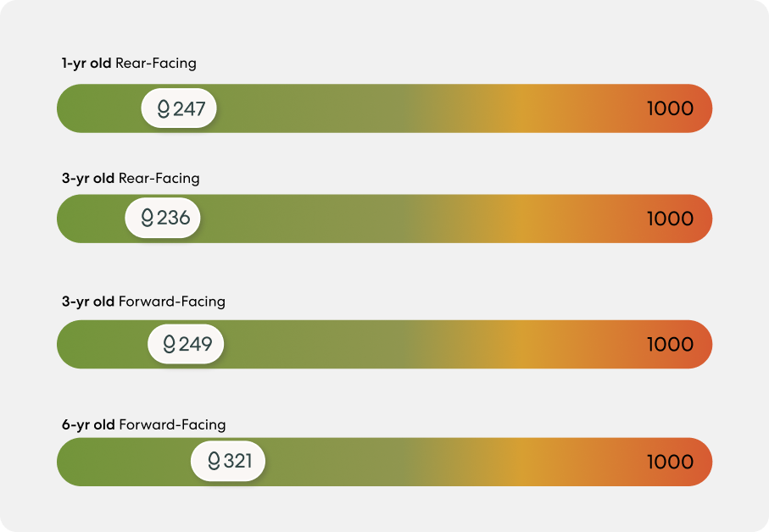769x532 pixels.
Task: Click the egg icon beside score 236
Action: [x=148, y=218]
